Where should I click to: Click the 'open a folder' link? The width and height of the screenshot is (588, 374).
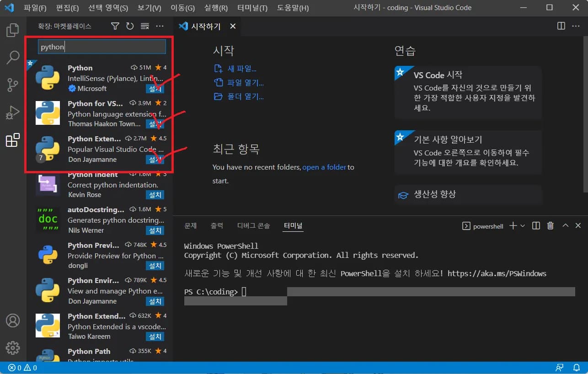324,167
